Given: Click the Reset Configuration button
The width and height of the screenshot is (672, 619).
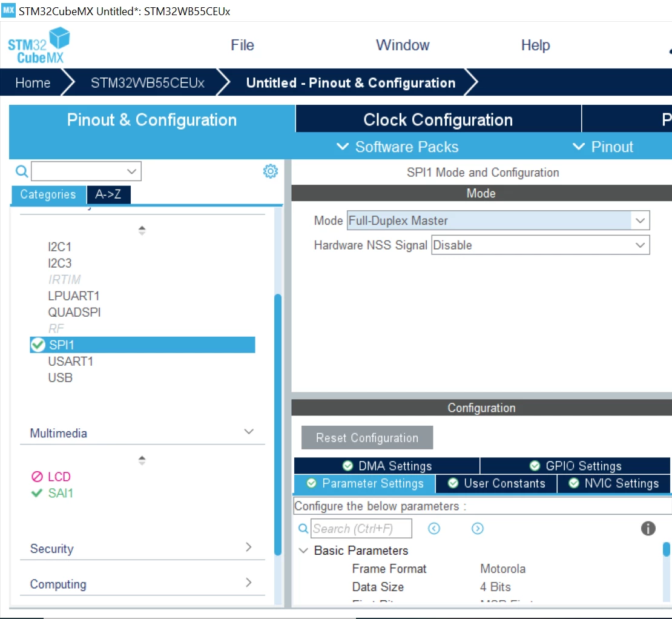Looking at the screenshot, I should tap(367, 438).
